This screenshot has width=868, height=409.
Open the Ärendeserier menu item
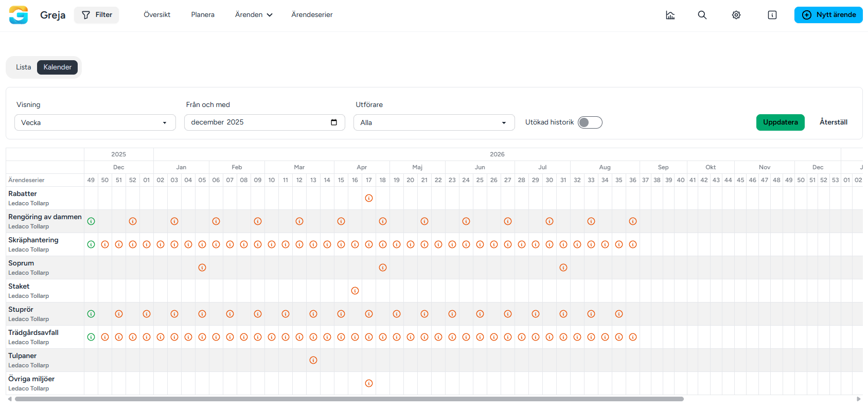click(x=312, y=15)
